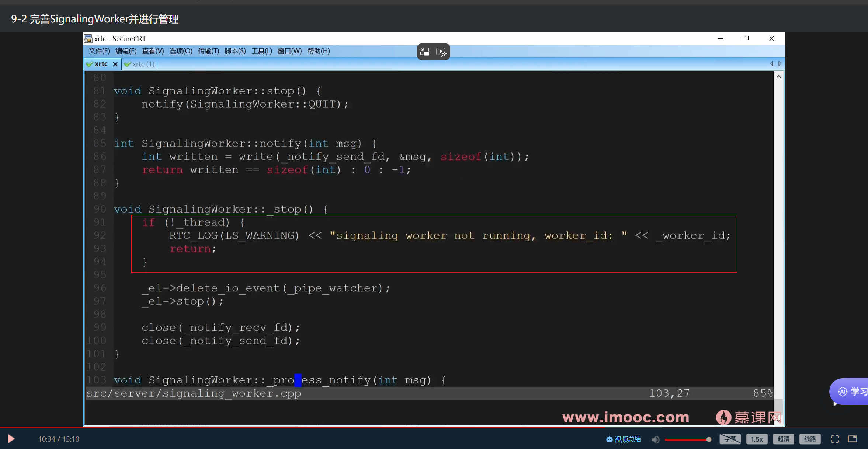Click the terminal scrollbar up arrow

pos(778,77)
